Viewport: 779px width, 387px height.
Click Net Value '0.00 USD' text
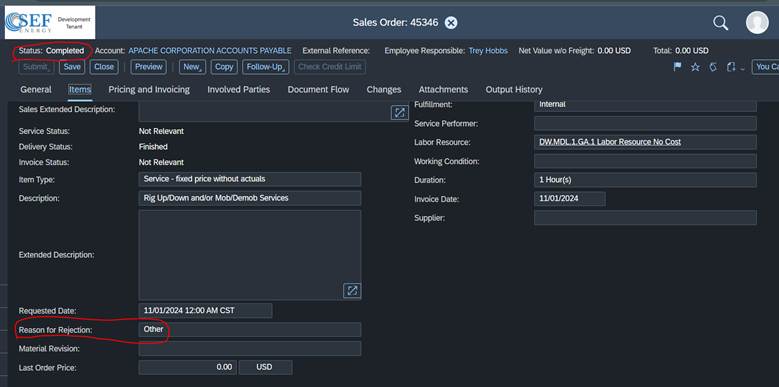click(614, 51)
